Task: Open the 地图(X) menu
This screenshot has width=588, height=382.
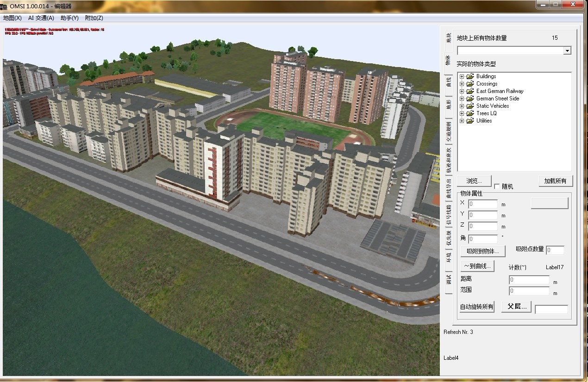Action: pyautogui.click(x=13, y=18)
